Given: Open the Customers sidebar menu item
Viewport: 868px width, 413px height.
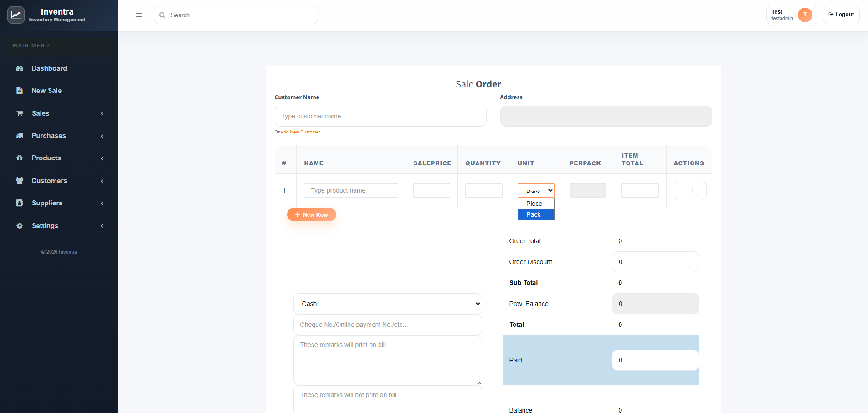Looking at the screenshot, I should [x=49, y=181].
